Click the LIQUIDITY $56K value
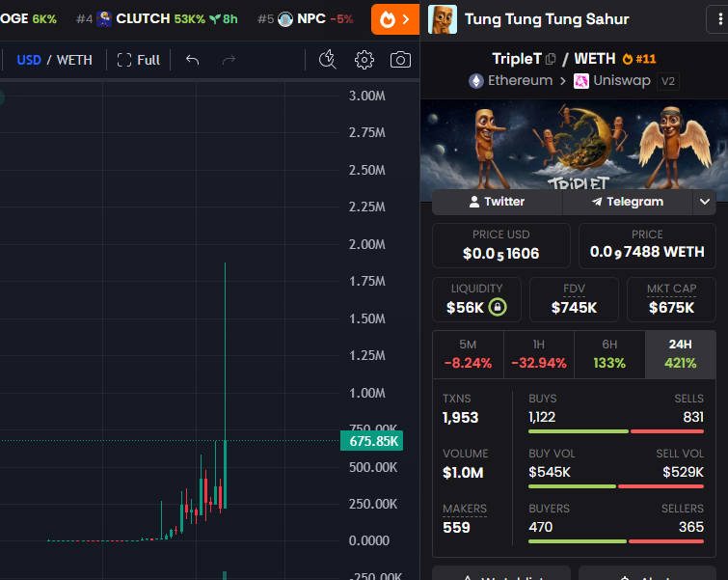This screenshot has height=580, width=728. click(x=465, y=307)
